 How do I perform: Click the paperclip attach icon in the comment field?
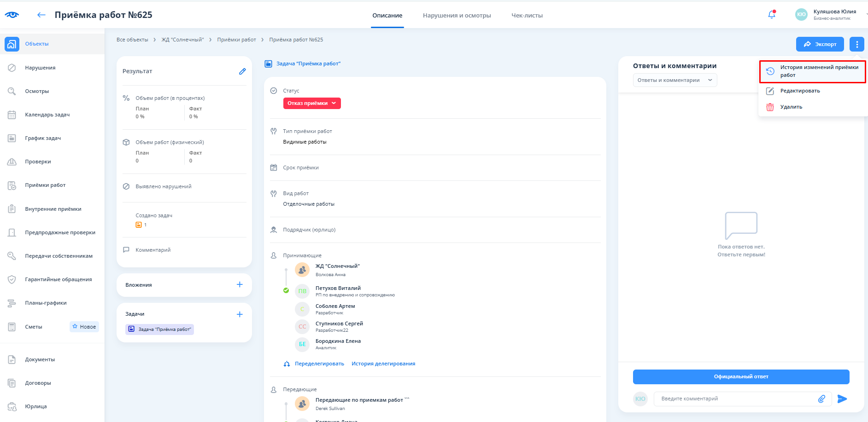(821, 399)
